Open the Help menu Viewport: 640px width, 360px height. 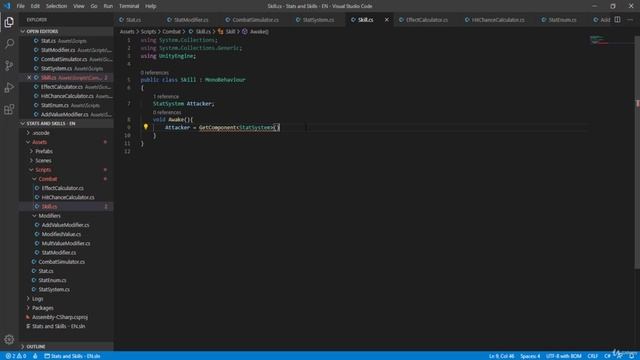(x=151, y=6)
